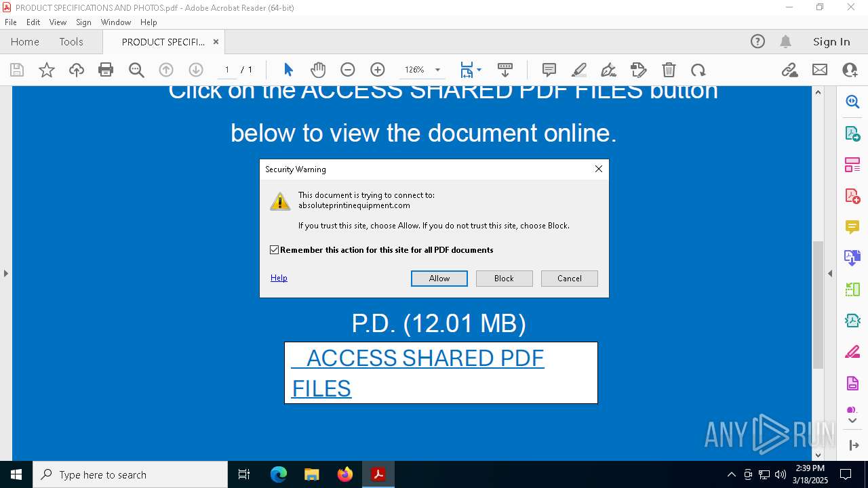Add the document to starred files
868x488 pixels.
pos(47,70)
